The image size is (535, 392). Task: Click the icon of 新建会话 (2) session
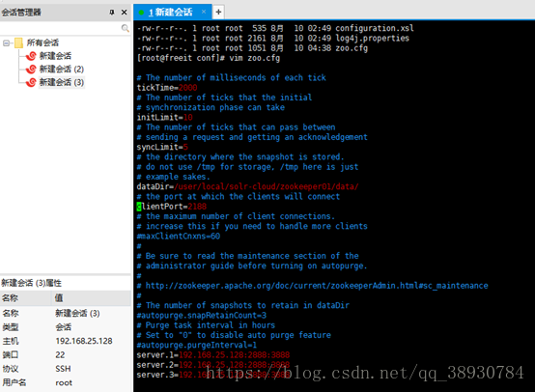point(31,69)
